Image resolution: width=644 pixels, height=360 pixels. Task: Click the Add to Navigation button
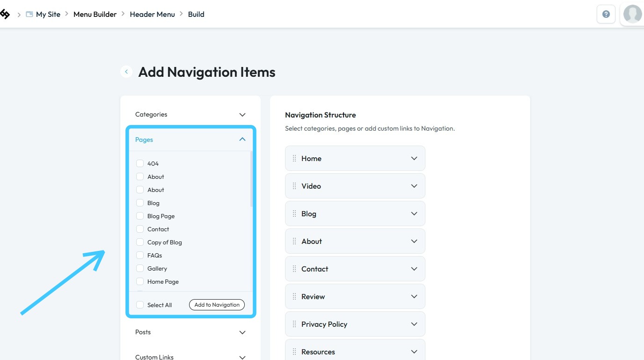217,305
